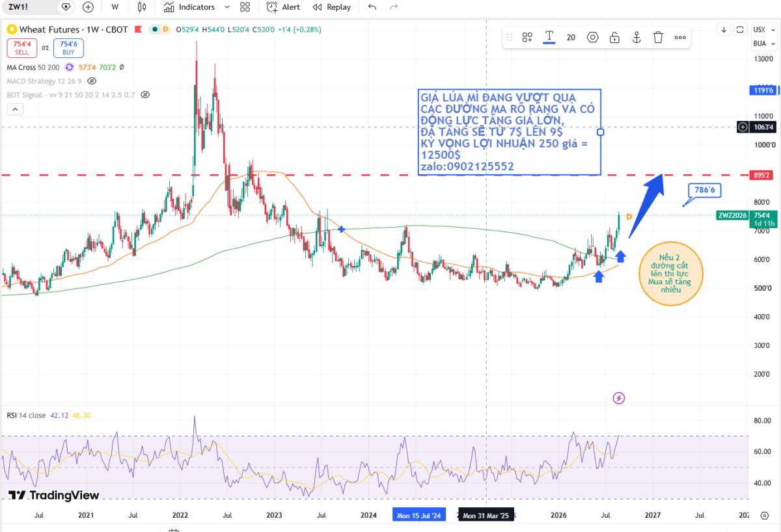
Task: Click the MA Cross 50 200 indicator legend
Action: 33,67
